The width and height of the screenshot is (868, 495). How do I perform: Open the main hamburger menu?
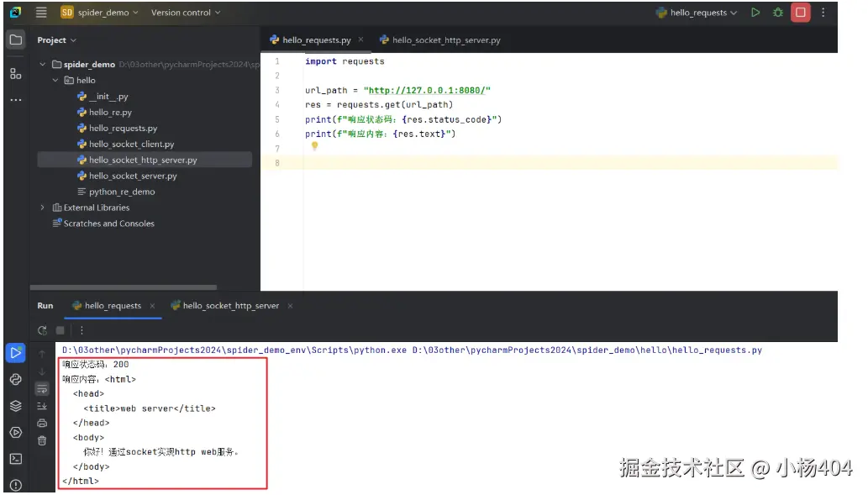click(x=41, y=12)
